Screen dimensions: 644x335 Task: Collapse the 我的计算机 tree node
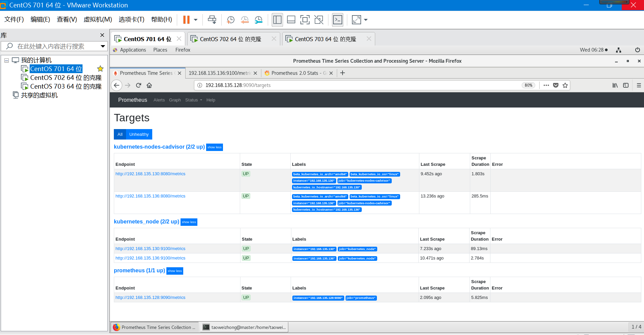[x=6, y=60]
